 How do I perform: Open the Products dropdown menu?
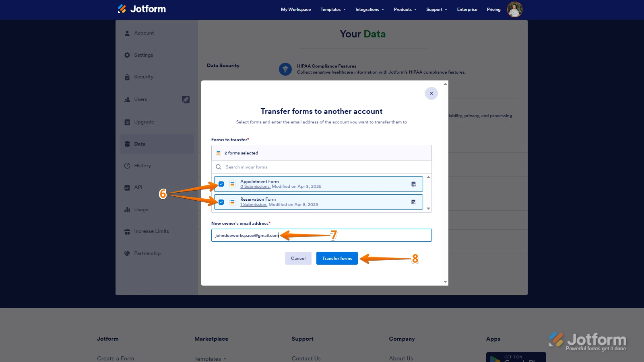[405, 9]
